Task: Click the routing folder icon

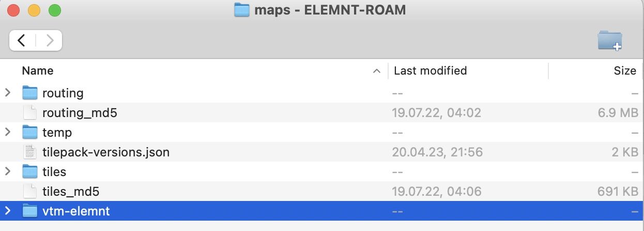Action: (30, 93)
